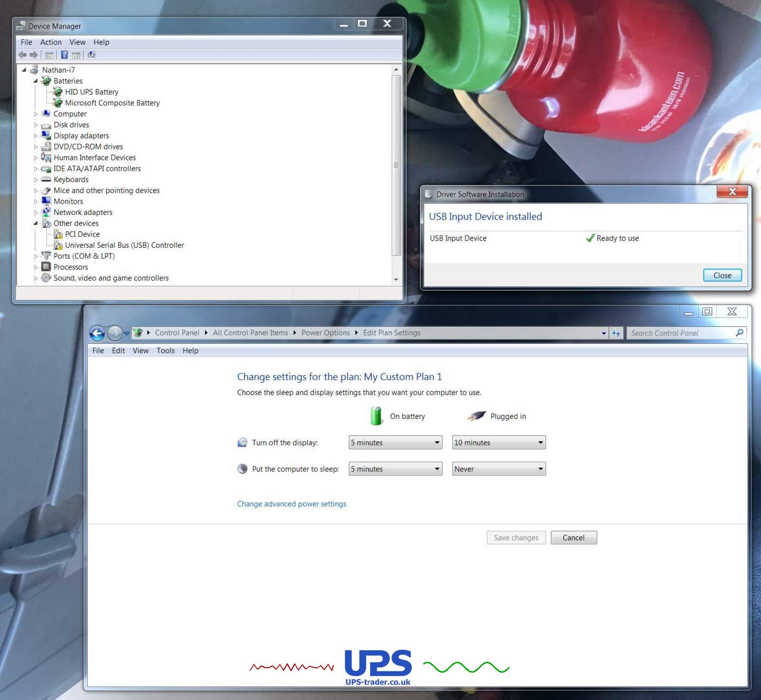Open the View menu in Device Manager
The height and width of the screenshot is (700, 761).
[78, 42]
